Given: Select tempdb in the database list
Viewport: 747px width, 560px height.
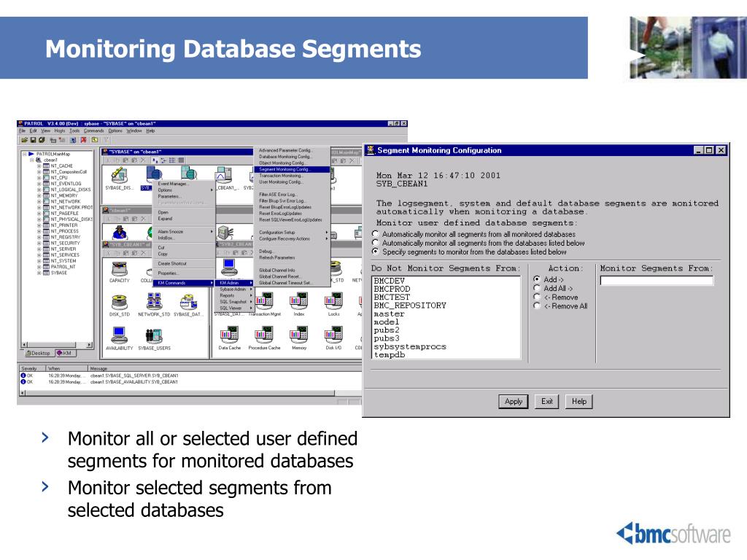Looking at the screenshot, I should pos(390,355).
